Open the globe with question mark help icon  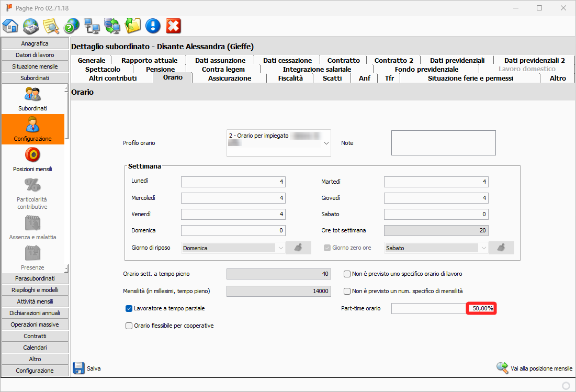tap(71, 26)
